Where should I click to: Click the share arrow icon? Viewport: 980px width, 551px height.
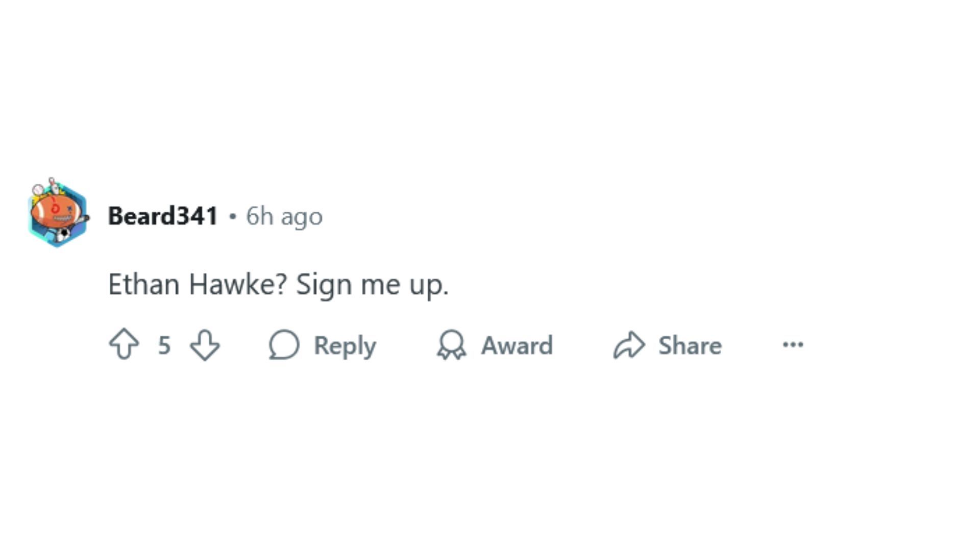[x=629, y=345]
